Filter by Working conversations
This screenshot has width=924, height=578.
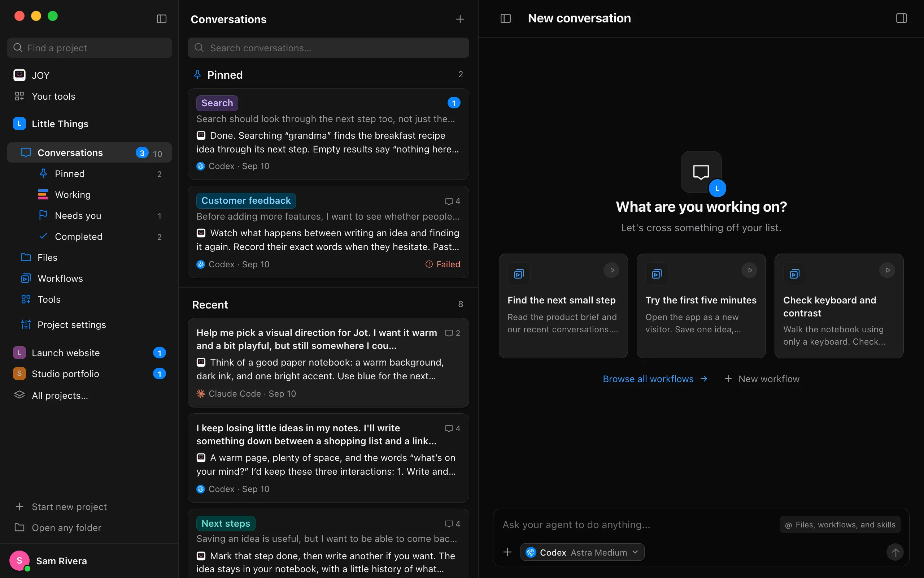tap(100, 195)
